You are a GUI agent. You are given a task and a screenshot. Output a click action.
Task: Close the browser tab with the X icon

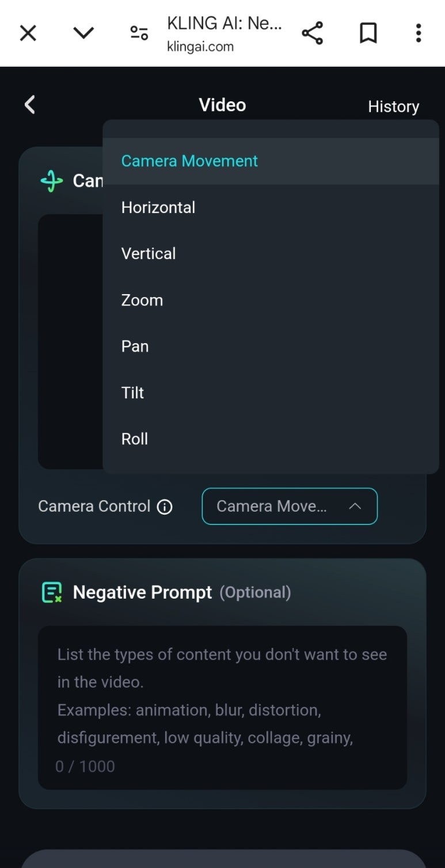click(28, 33)
